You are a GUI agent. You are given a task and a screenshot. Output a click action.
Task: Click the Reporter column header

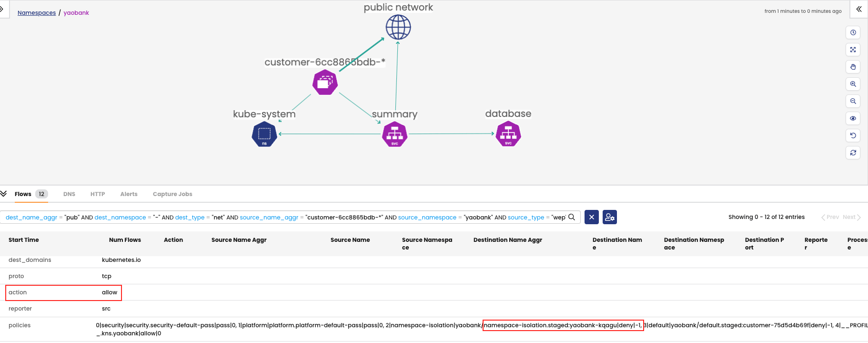tap(816, 244)
